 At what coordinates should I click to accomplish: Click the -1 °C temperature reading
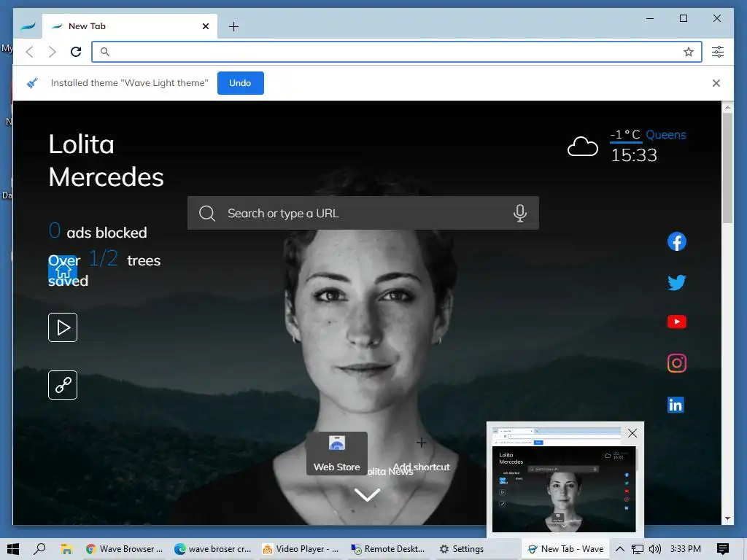coord(625,135)
